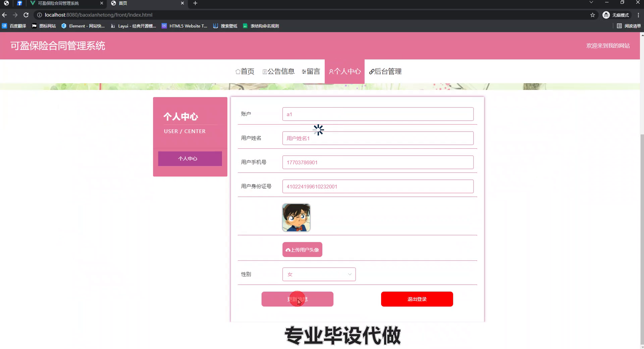Minimize the browser window

pos(607,2)
